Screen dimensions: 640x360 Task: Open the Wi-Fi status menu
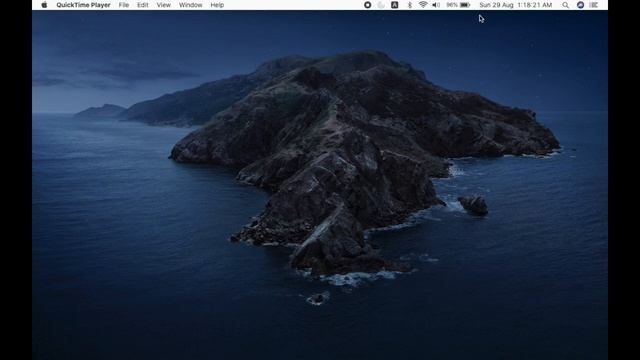tap(423, 5)
